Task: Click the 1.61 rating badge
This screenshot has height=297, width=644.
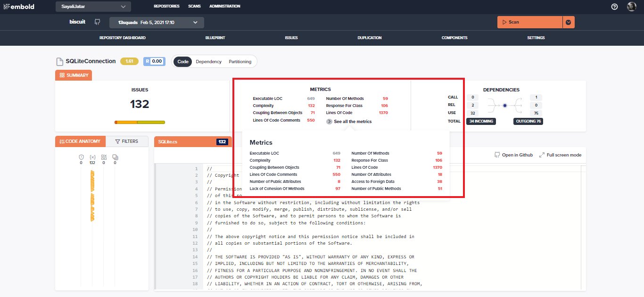Action: point(129,61)
